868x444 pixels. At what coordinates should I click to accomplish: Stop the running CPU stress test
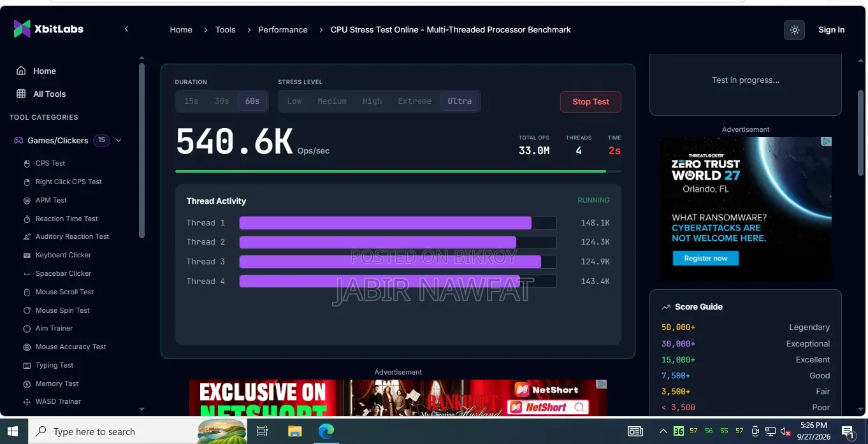click(591, 102)
